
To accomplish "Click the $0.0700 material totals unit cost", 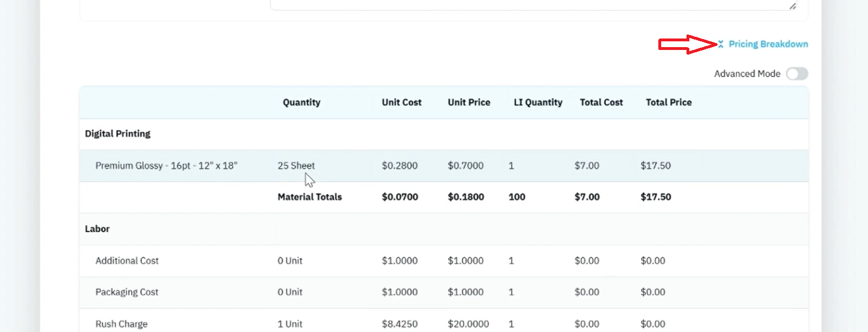I will (x=400, y=197).
